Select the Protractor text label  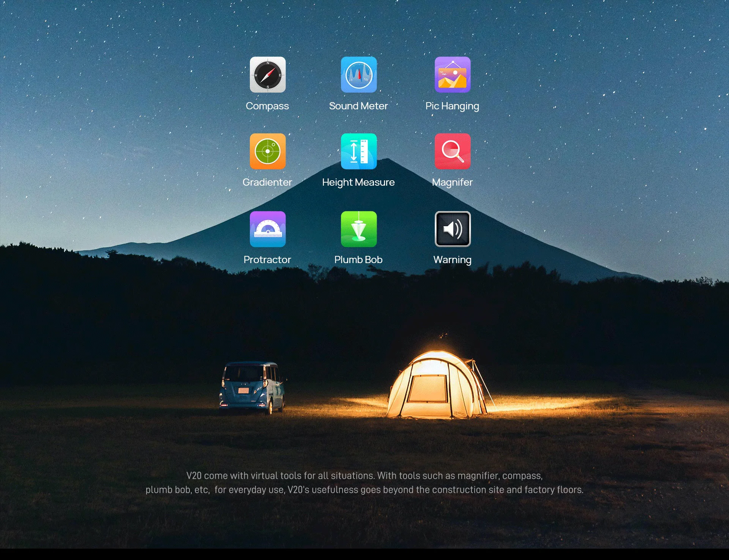267,260
